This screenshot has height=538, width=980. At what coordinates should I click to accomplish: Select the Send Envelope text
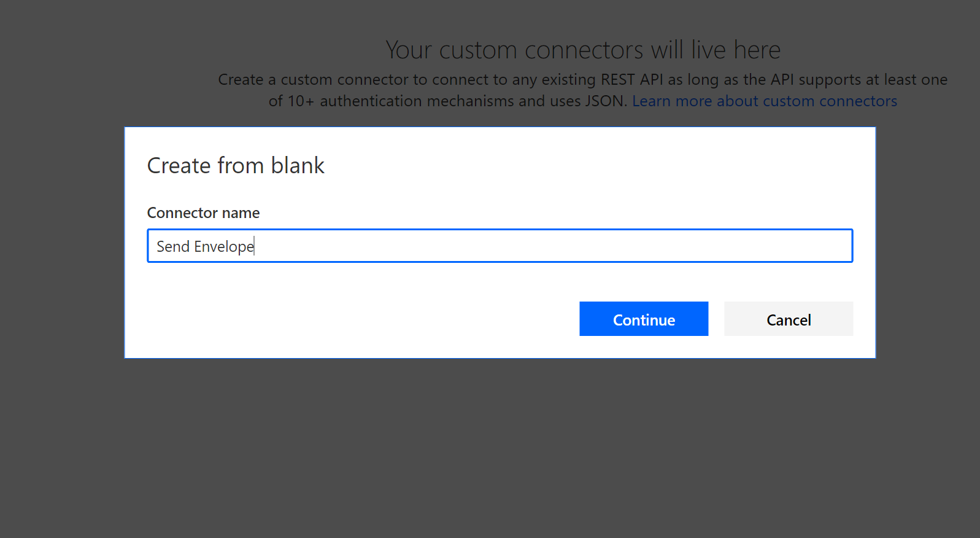(205, 246)
